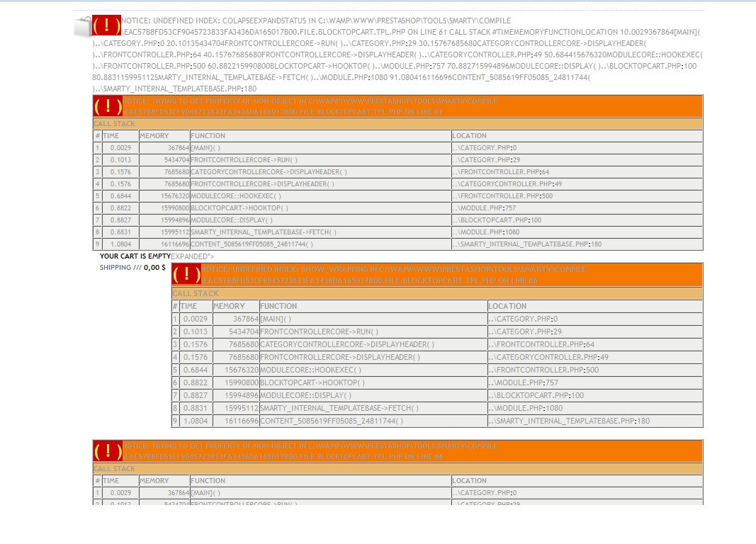The width and height of the screenshot is (756, 544).
Task: Click warning icon in SHOW_WRAPPING notice
Action: (186, 274)
